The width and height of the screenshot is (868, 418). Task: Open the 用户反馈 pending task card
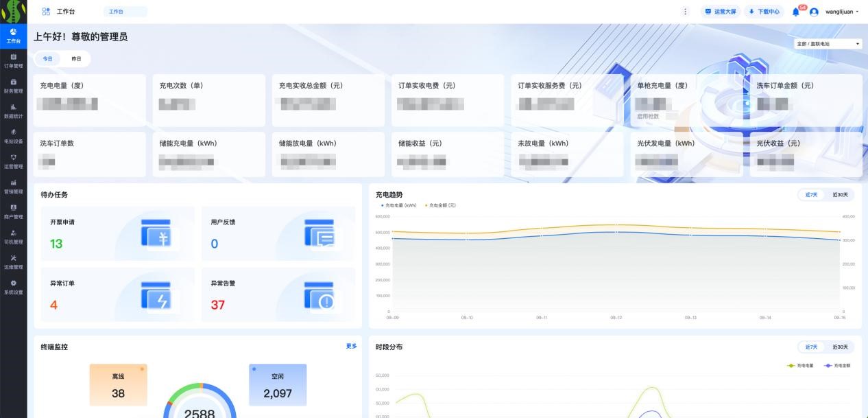coord(278,233)
